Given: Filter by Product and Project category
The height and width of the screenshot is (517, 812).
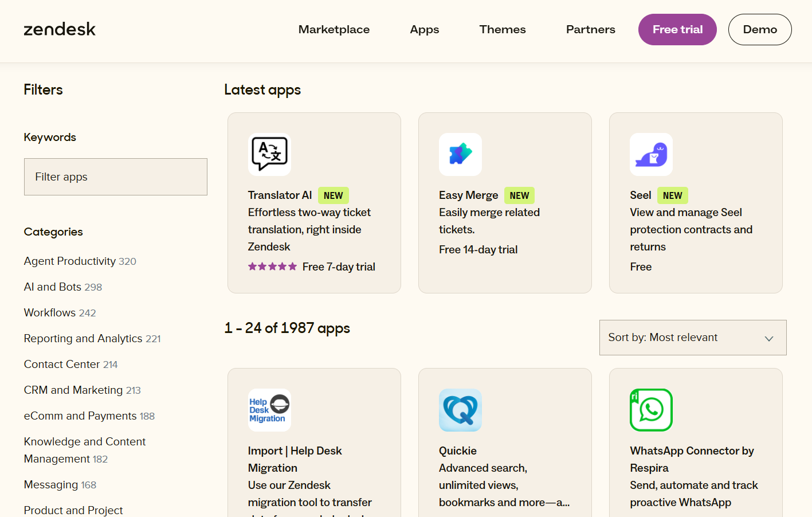Looking at the screenshot, I should 73,510.
